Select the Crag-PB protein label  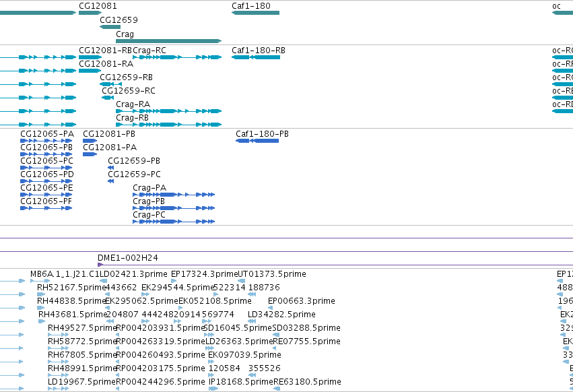click(149, 201)
